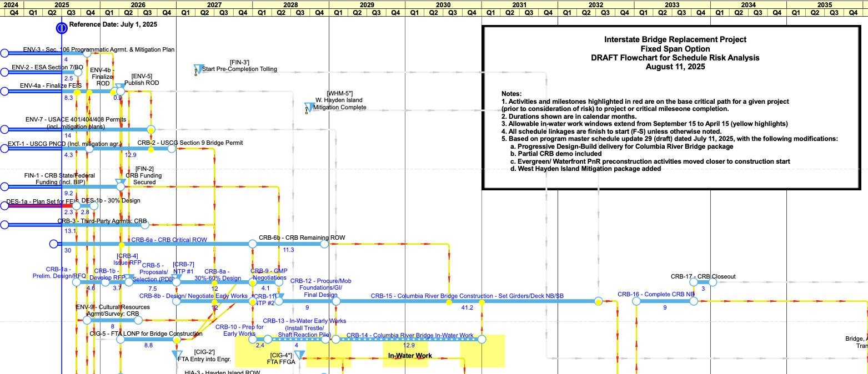
Task: Select the Issue RFP milestone triangle
Action: pyautogui.click(x=129, y=277)
